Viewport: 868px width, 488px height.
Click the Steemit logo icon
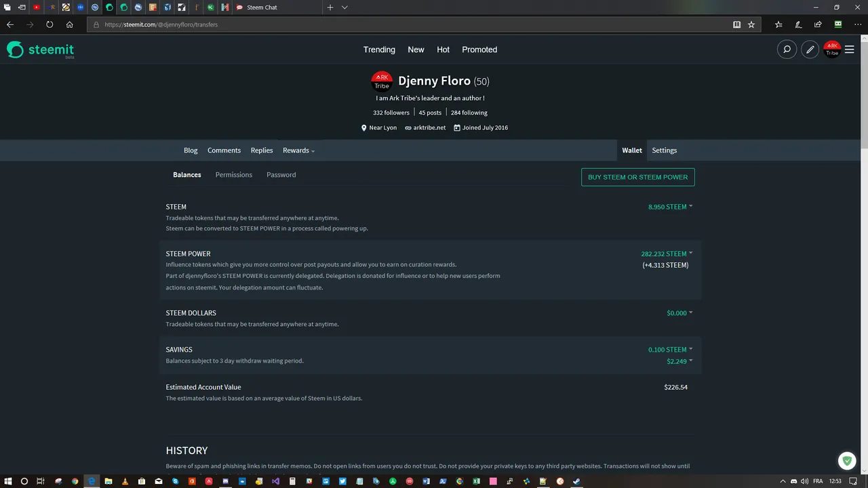click(15, 49)
